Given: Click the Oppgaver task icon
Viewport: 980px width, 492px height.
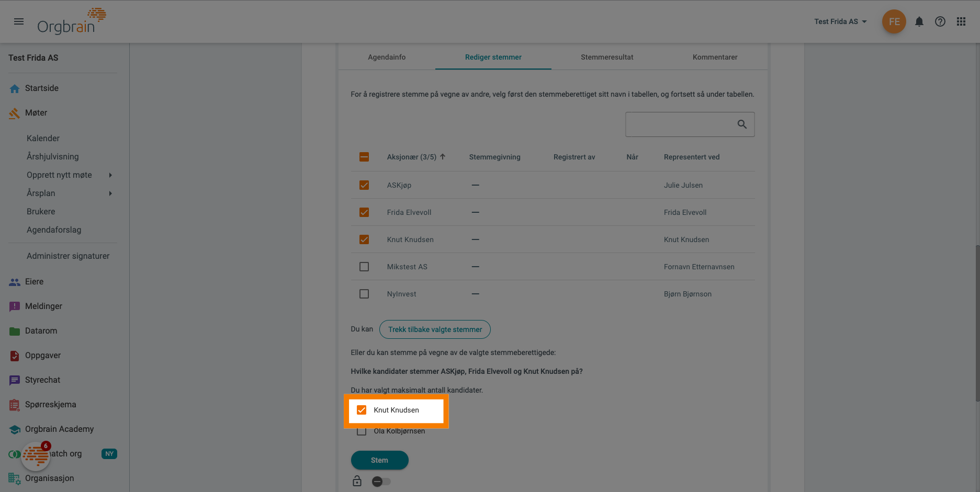Looking at the screenshot, I should [x=15, y=356].
